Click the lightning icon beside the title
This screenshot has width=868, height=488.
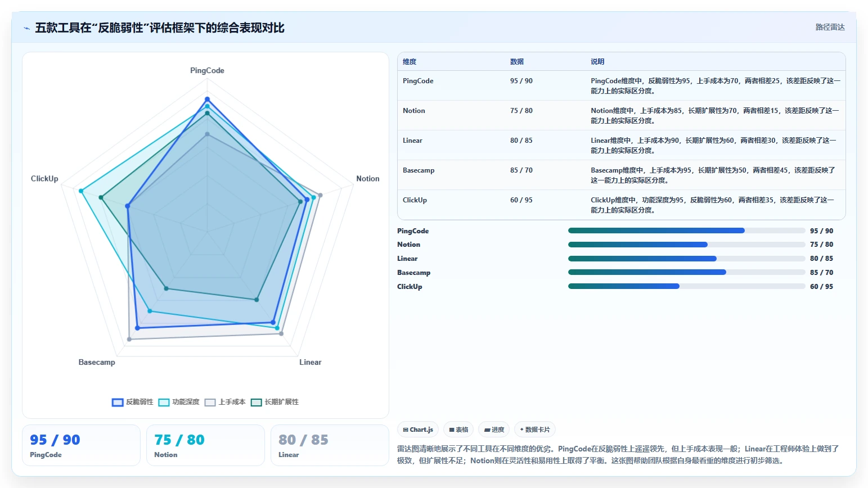coord(26,28)
